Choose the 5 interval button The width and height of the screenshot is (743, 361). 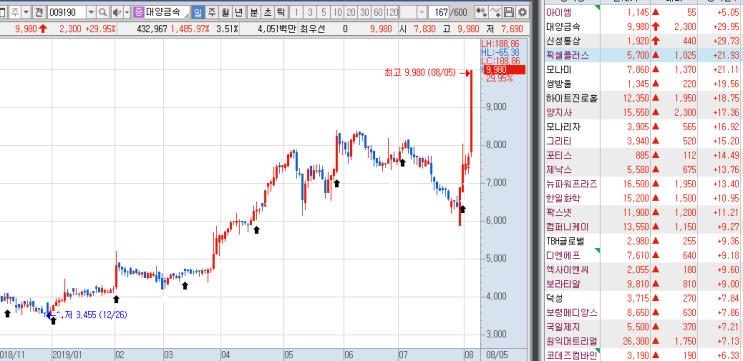[x=324, y=12]
